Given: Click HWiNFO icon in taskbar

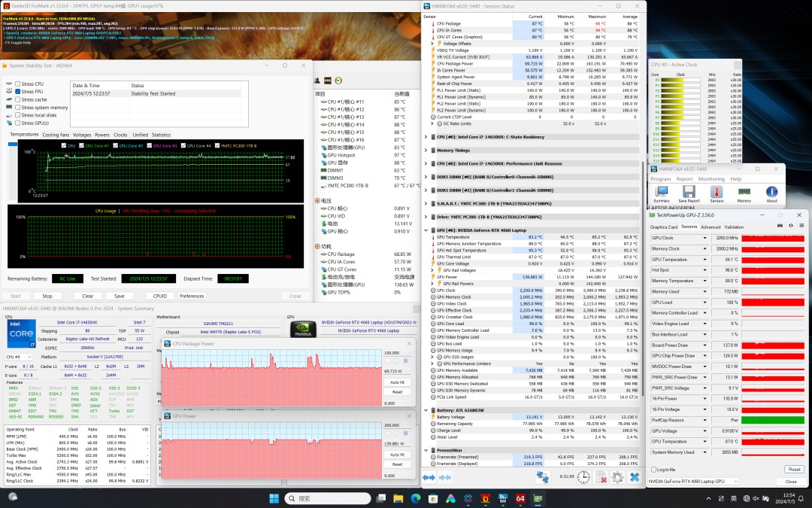Looking at the screenshot, I should pyautogui.click(x=502, y=499).
